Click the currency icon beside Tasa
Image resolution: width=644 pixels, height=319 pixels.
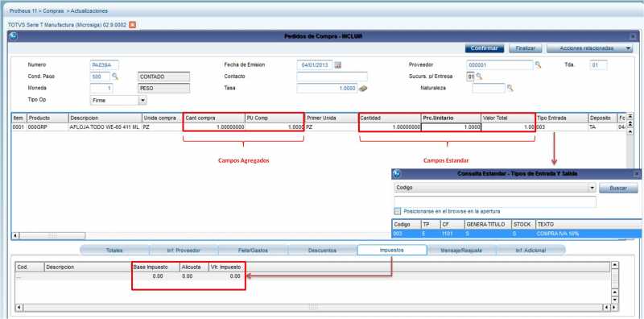pyautogui.click(x=363, y=89)
